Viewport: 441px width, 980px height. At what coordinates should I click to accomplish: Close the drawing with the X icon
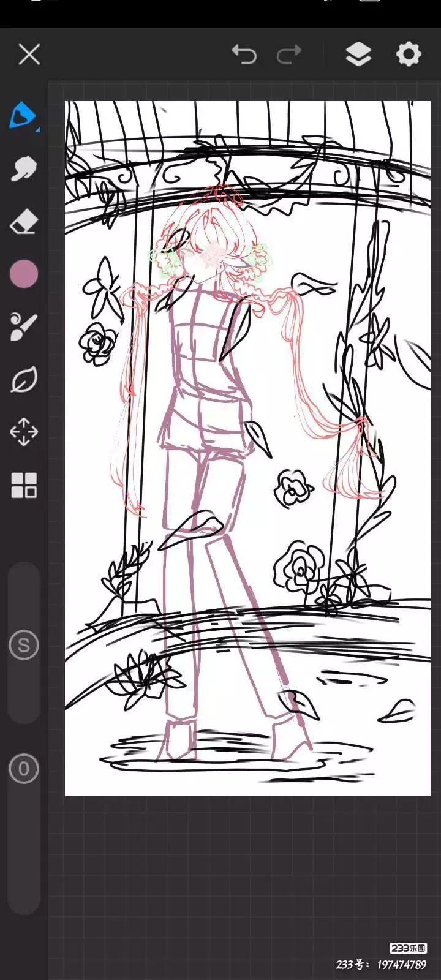29,54
